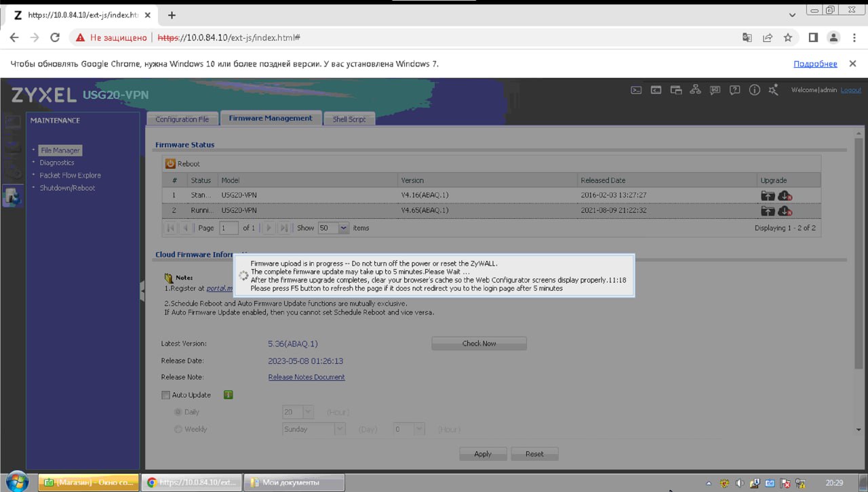Image resolution: width=868 pixels, height=492 pixels.
Task: Upload firmware to V4.16 standby partition
Action: [768, 196]
